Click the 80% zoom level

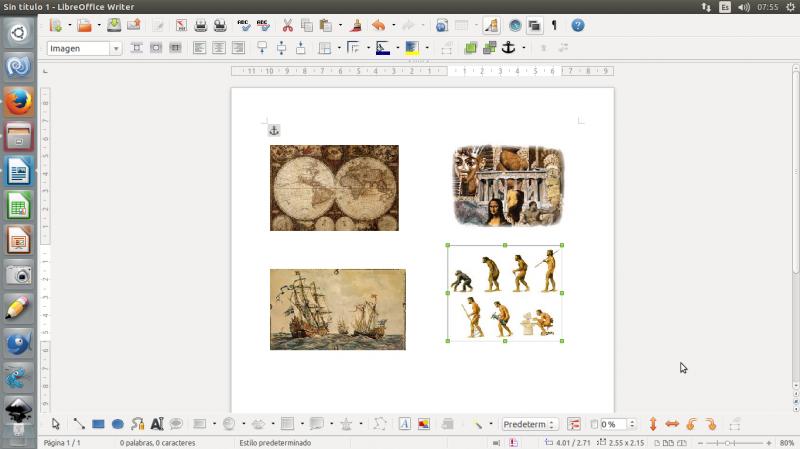tap(786, 443)
